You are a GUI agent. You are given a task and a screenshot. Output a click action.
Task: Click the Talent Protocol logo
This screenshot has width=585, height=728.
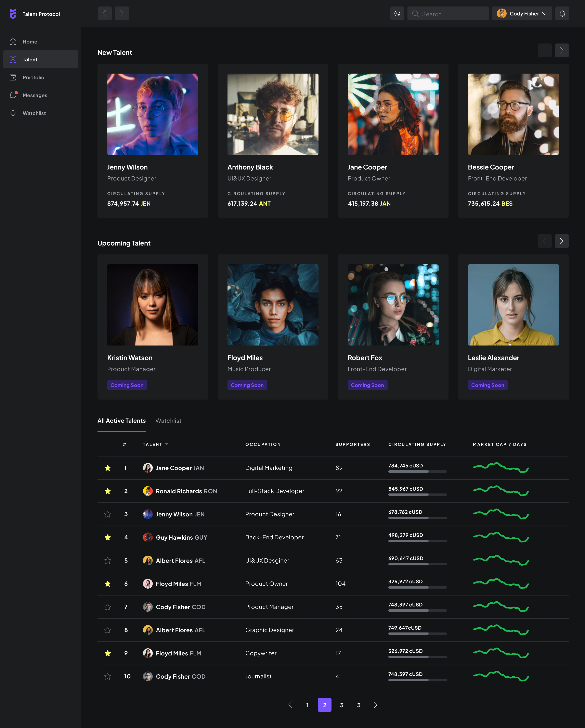click(x=13, y=14)
